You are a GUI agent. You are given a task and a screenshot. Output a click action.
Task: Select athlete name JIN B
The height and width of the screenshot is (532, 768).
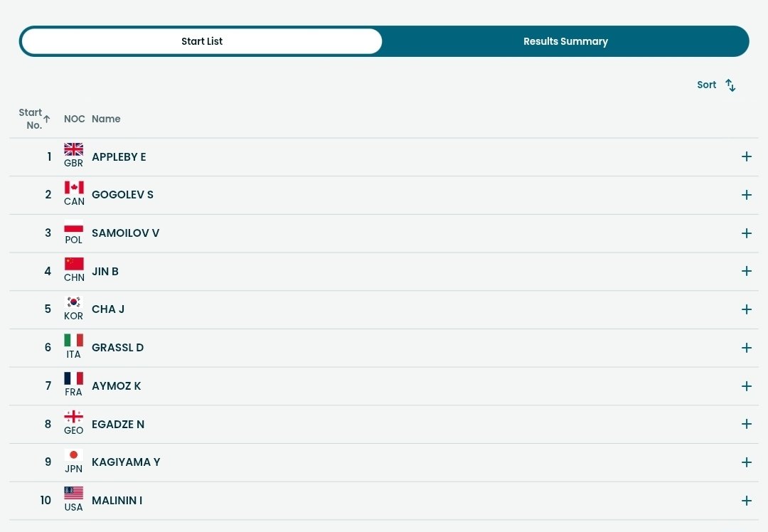point(105,271)
